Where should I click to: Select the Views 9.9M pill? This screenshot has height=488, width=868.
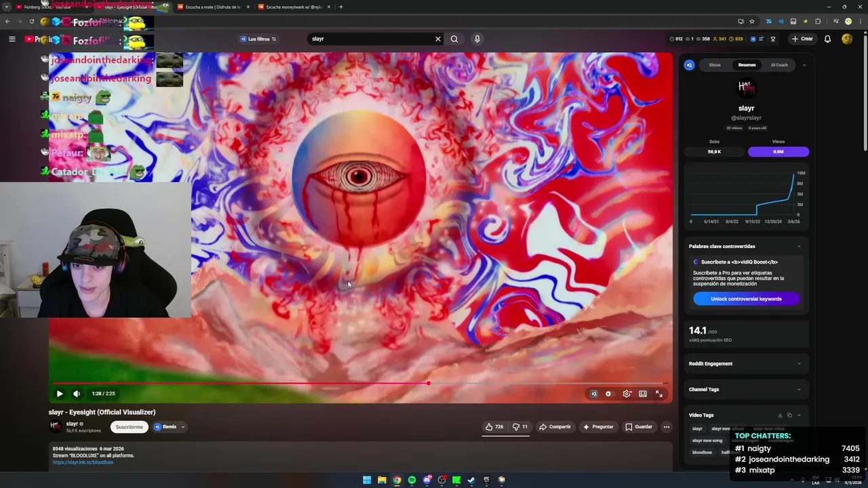tap(778, 152)
